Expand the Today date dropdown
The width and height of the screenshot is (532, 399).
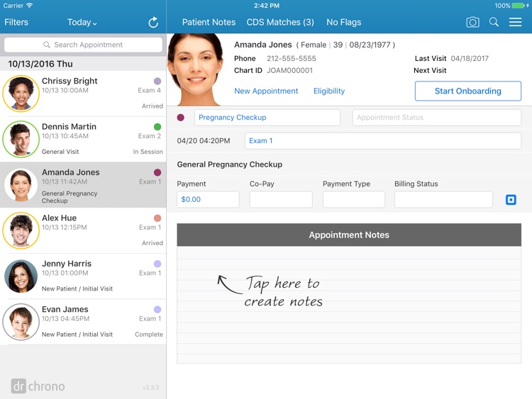coord(82,22)
